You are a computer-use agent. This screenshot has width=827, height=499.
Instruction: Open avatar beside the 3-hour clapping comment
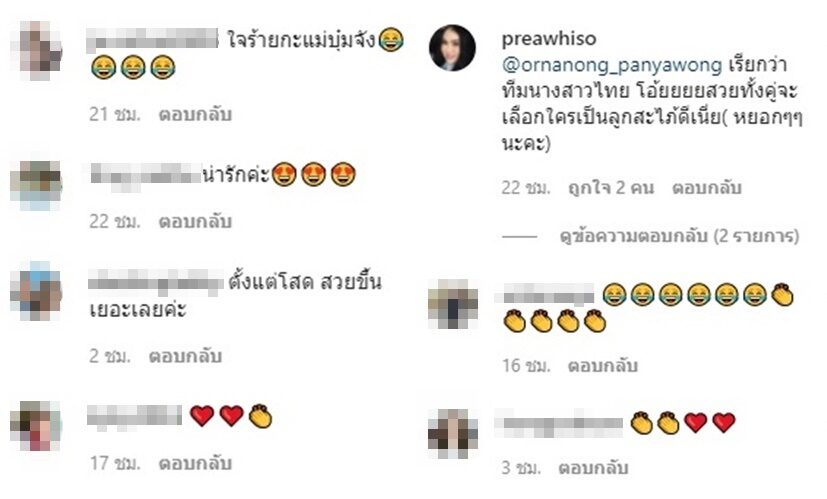(x=453, y=434)
